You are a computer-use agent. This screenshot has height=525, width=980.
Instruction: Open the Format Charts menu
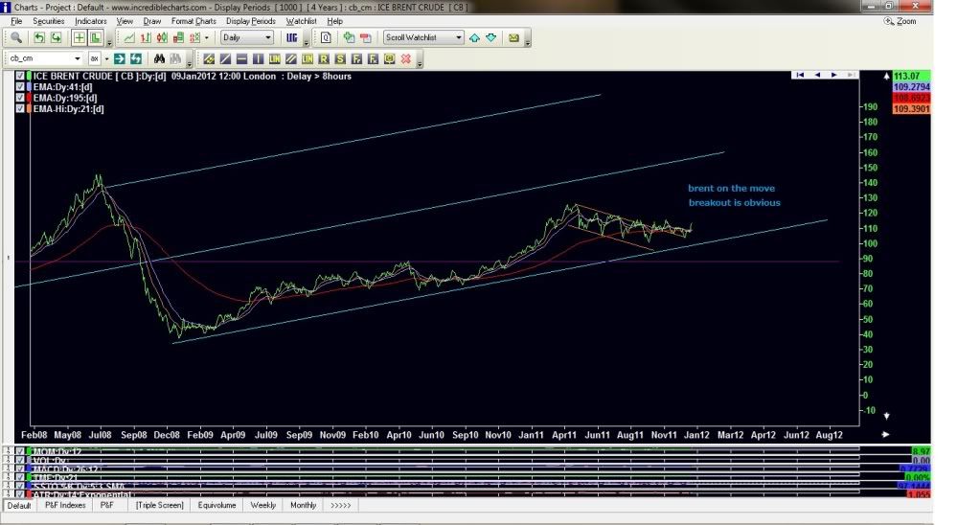pyautogui.click(x=194, y=21)
